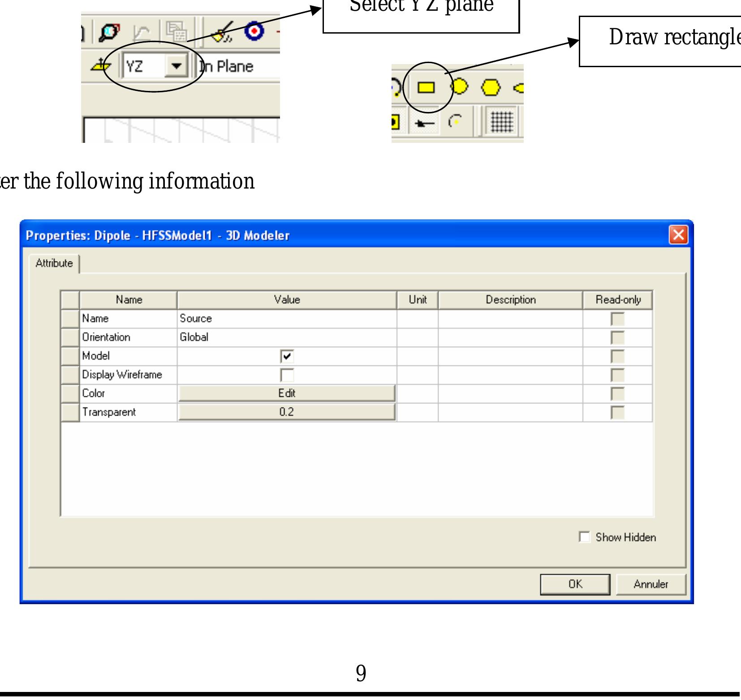Select the Draw rectangle tool
Image resolution: width=741 pixels, height=700 pixels.
click(x=426, y=87)
